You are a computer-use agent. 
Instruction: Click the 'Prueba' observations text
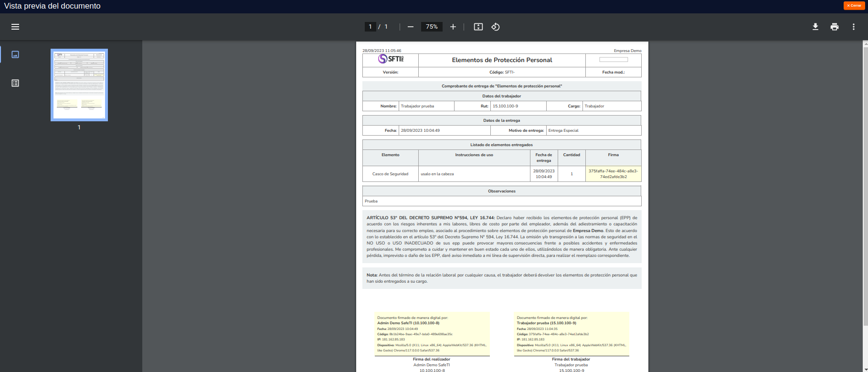click(x=371, y=201)
